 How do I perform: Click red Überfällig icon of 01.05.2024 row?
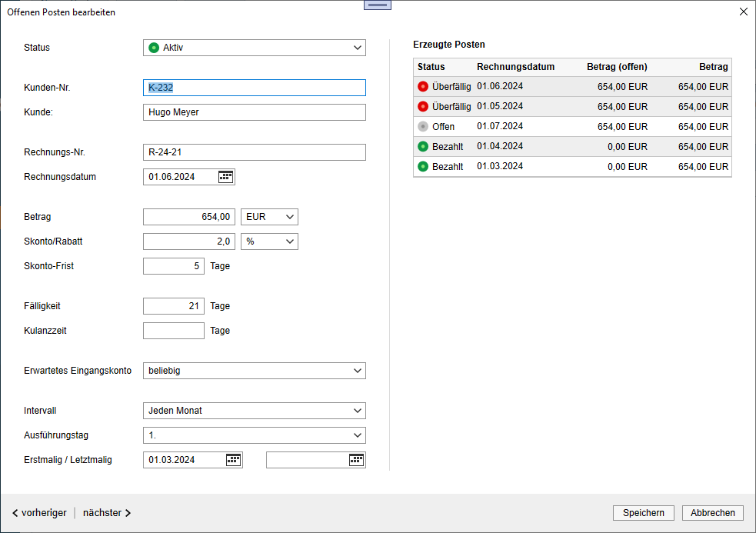423,107
